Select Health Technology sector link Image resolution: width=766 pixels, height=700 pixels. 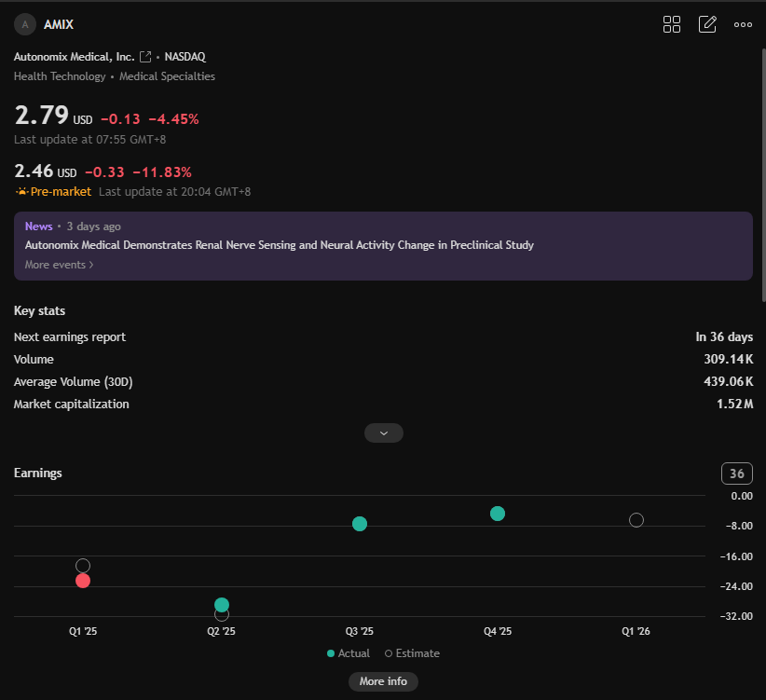point(60,76)
